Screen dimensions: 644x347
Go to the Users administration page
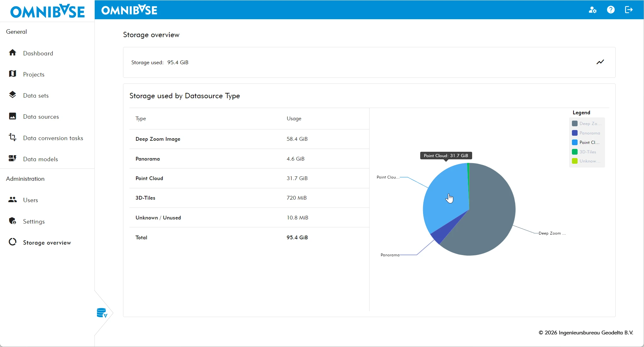click(x=30, y=200)
